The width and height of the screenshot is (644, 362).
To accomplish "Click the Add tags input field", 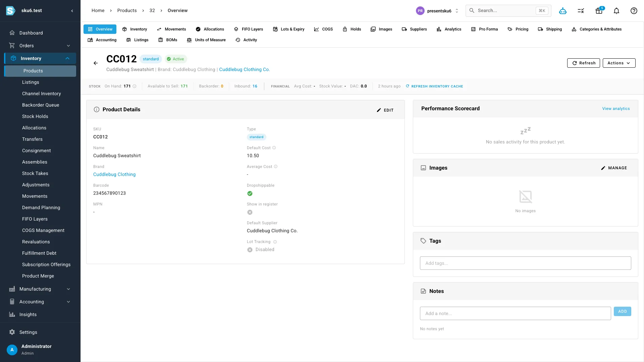I will point(525,263).
